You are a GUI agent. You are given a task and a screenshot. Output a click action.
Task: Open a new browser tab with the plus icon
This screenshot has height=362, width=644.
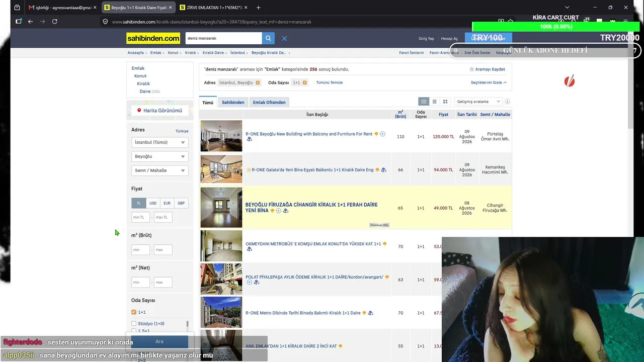(x=258, y=8)
